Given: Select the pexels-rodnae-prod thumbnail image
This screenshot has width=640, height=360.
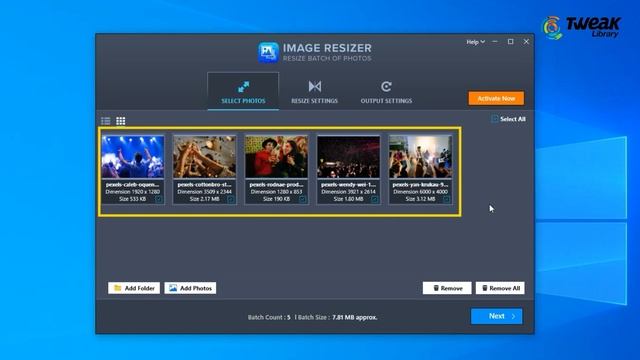Looking at the screenshot, I should 276,157.
